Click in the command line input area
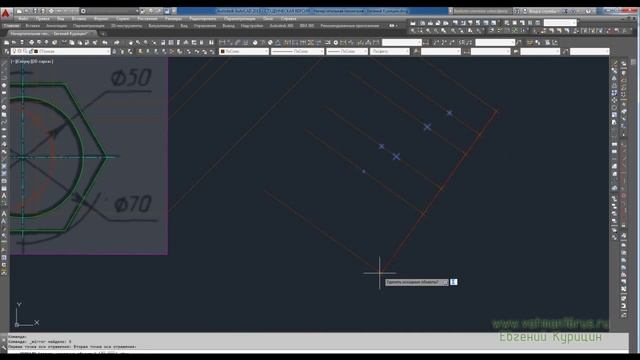640x360 pixels. pos(318,351)
